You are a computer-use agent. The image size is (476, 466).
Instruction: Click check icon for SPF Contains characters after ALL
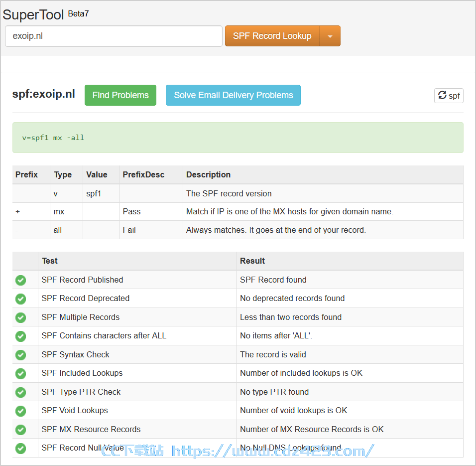tap(20, 336)
